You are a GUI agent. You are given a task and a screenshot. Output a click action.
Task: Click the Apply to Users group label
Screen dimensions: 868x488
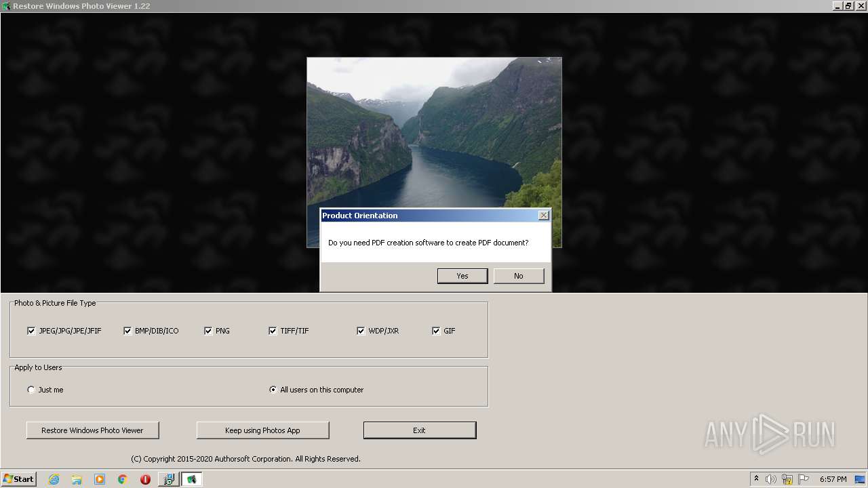coord(38,367)
